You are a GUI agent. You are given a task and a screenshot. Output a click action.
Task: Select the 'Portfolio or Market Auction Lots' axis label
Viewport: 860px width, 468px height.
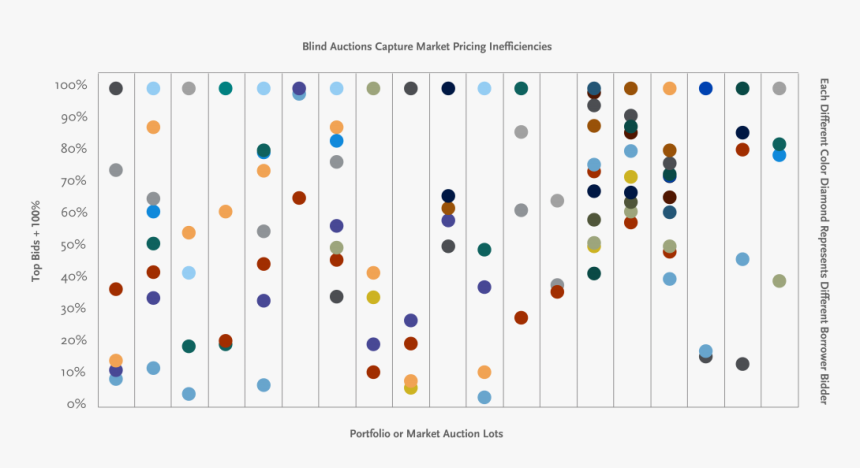pyautogui.click(x=426, y=433)
